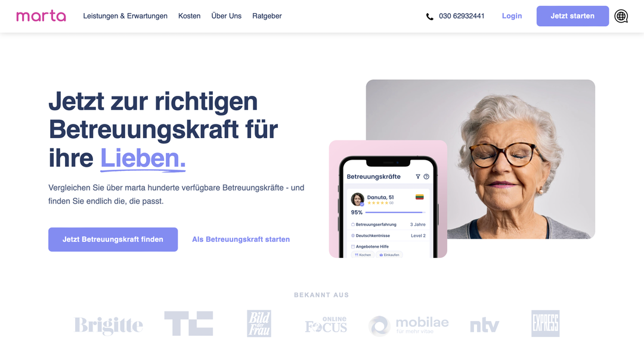Click the Bild der Frau logo
This screenshot has width=644, height=343.
click(x=259, y=324)
